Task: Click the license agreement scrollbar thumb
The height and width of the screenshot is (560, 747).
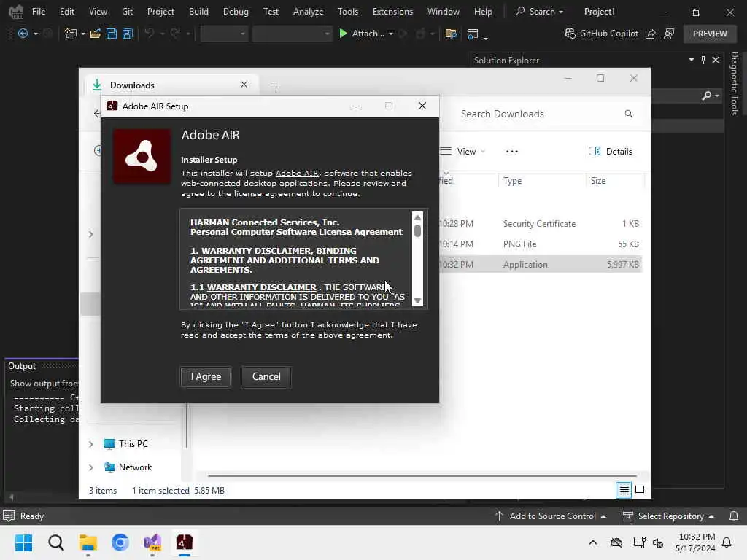Action: [x=417, y=230]
